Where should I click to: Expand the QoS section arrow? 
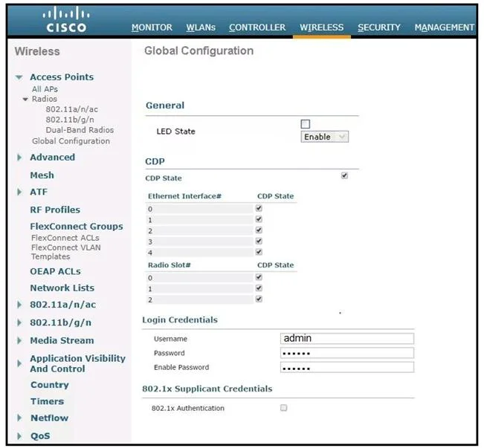click(x=19, y=436)
